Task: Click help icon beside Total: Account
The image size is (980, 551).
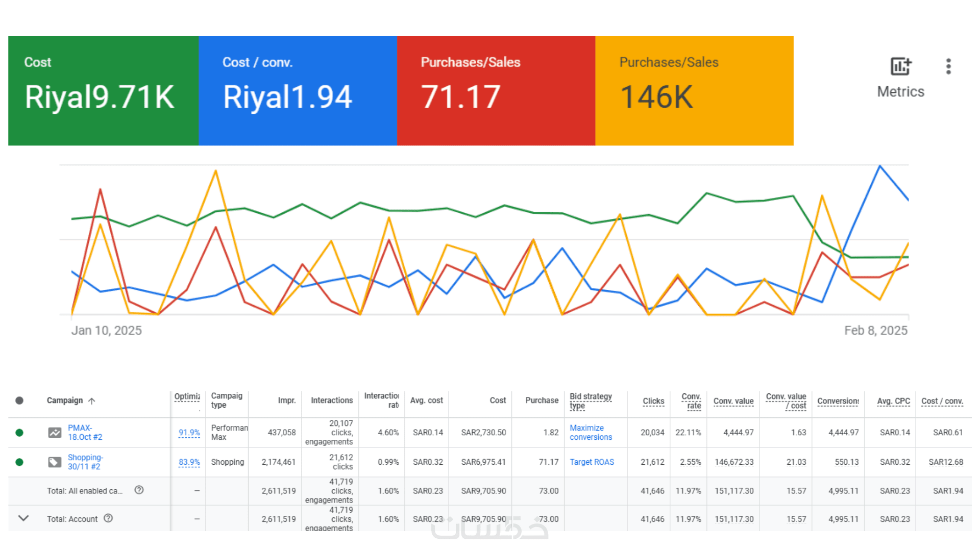Action: pos(108,518)
